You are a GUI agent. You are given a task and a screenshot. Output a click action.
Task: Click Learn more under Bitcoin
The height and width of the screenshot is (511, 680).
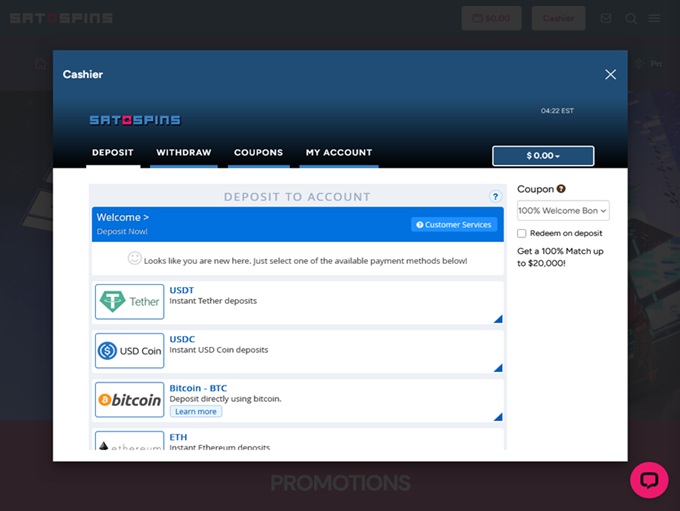[195, 411]
